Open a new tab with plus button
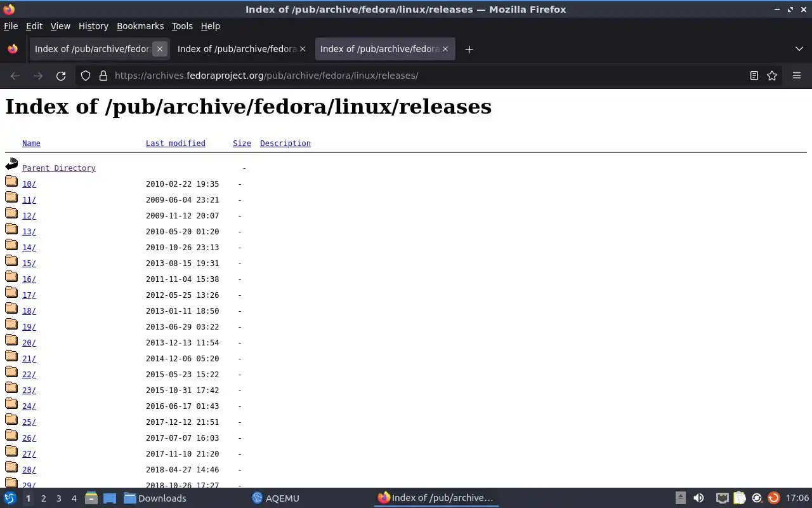Image resolution: width=812 pixels, height=508 pixels. [469, 49]
